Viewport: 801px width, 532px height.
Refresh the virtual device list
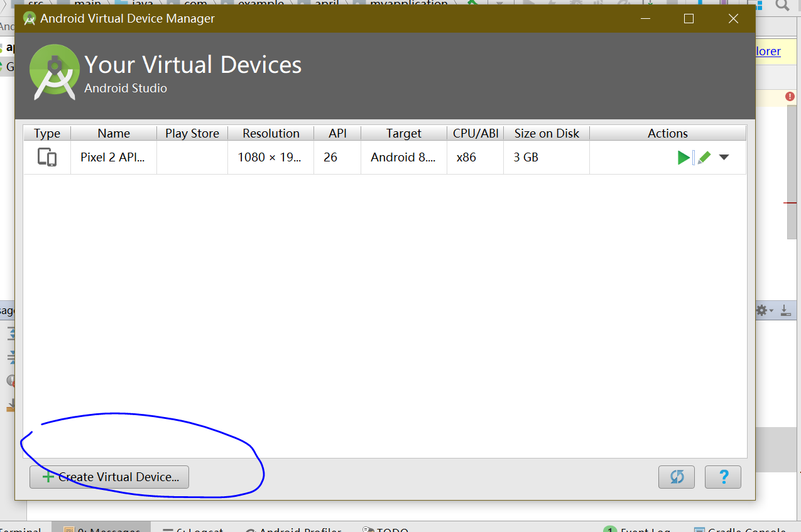point(677,477)
